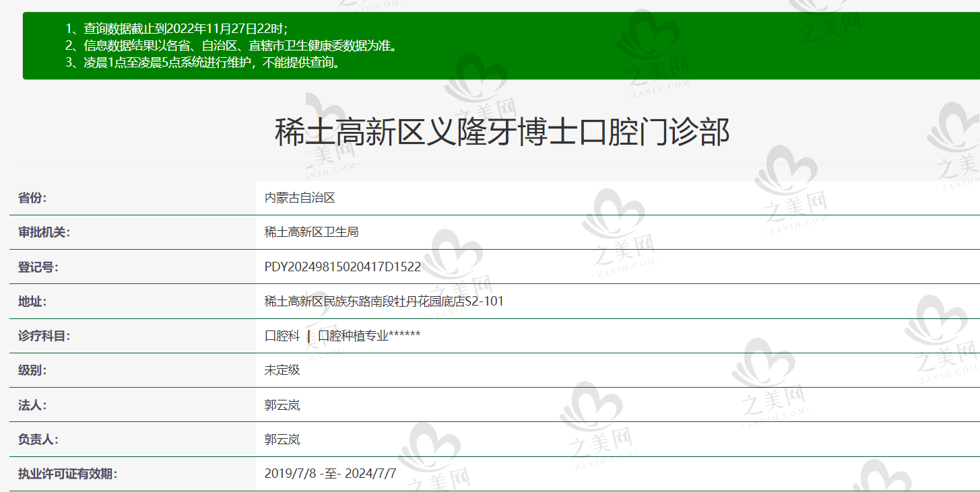
Task: Select registration number PDY20249815020417D1522
Action: click(343, 267)
